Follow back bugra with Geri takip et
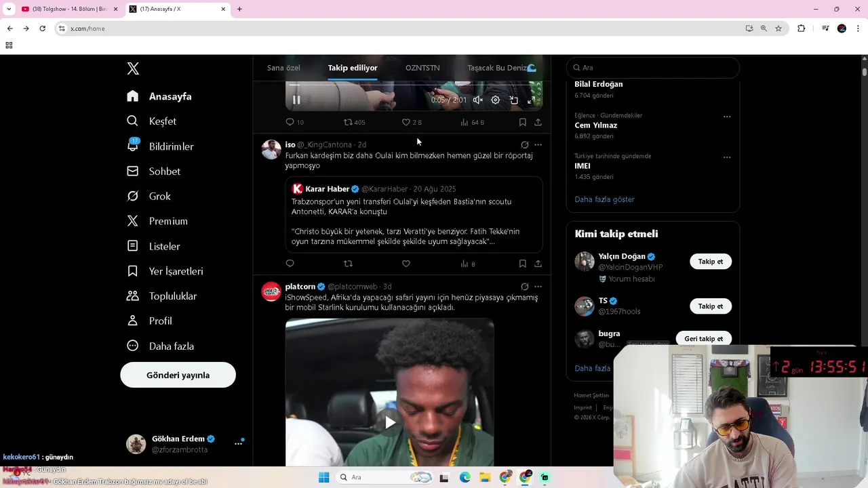Image resolution: width=868 pixels, height=488 pixels. tap(703, 338)
